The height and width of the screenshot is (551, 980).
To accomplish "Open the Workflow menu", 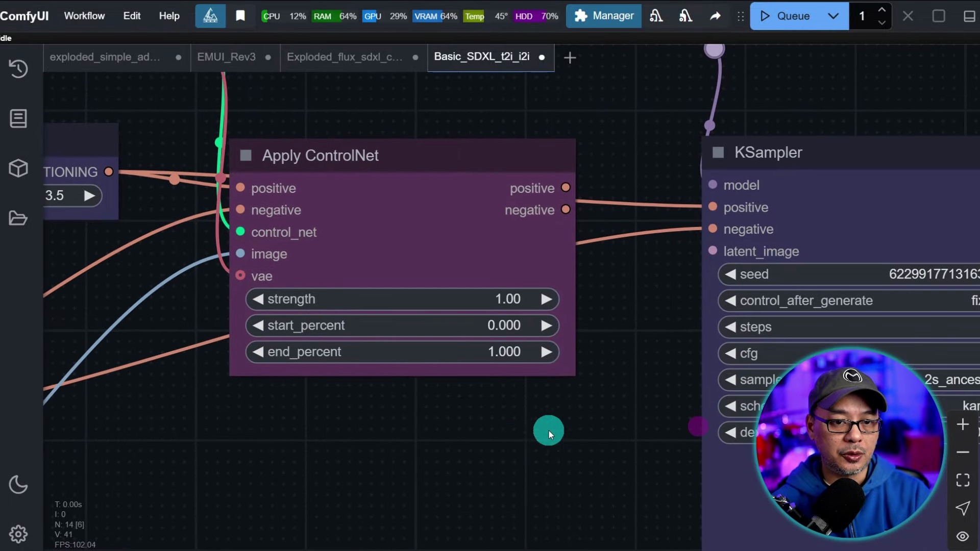I will point(84,16).
